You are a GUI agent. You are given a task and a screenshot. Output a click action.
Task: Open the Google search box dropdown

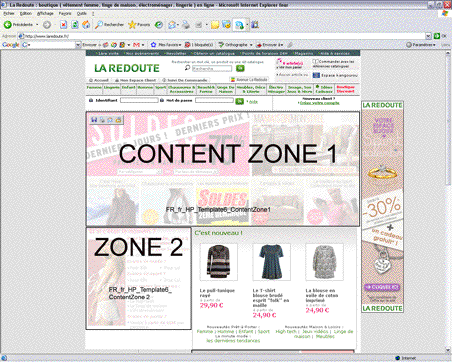[78, 45]
